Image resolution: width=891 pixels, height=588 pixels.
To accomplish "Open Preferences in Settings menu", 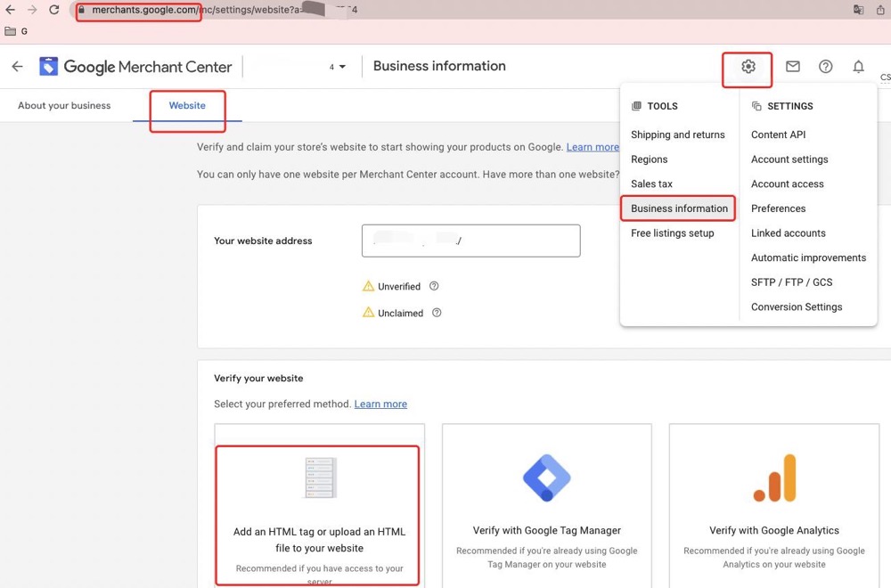I will [x=778, y=208].
